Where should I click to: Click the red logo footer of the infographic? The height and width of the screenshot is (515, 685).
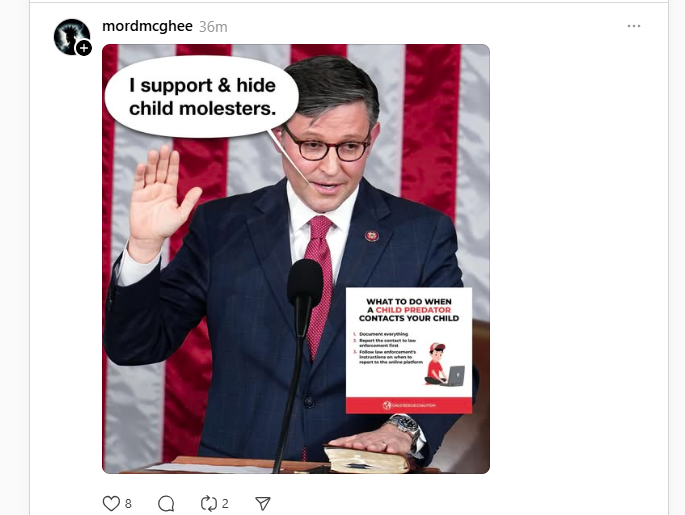409,405
